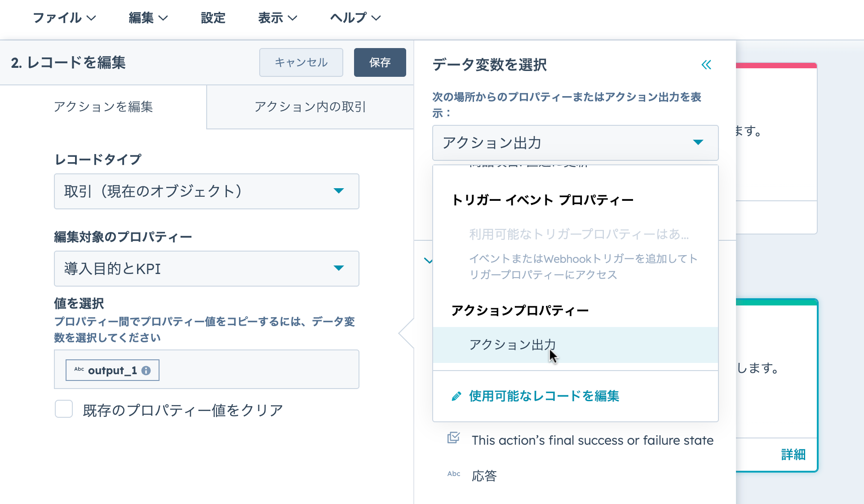Click the 詳細 link on the workflow card
Viewport: 864px width, 504px height.
coord(793,455)
